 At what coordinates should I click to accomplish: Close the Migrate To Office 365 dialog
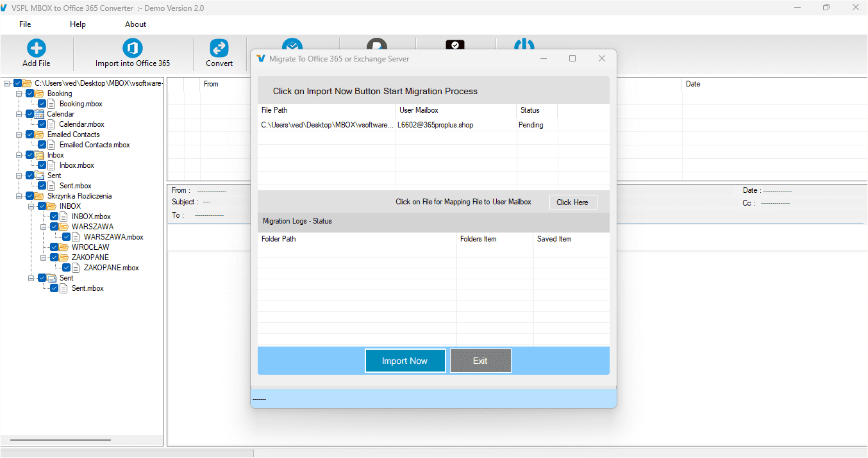pyautogui.click(x=602, y=58)
